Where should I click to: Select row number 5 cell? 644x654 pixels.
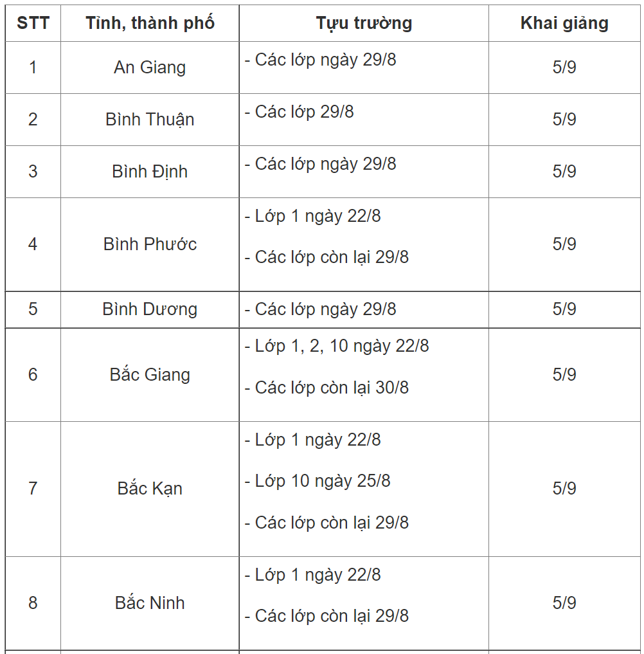pyautogui.click(x=33, y=309)
